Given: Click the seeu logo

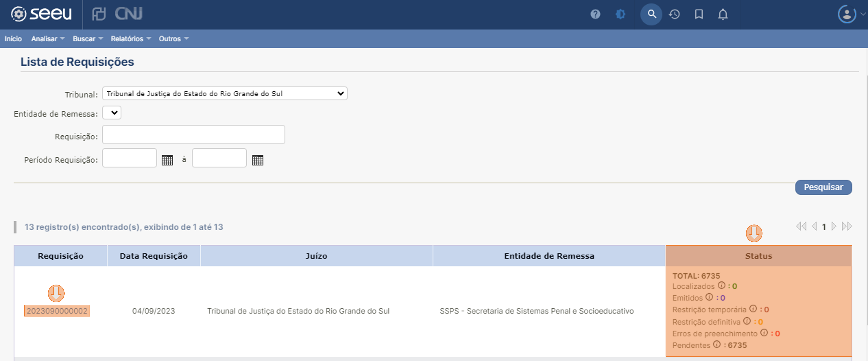Looking at the screenshot, I should [x=41, y=14].
